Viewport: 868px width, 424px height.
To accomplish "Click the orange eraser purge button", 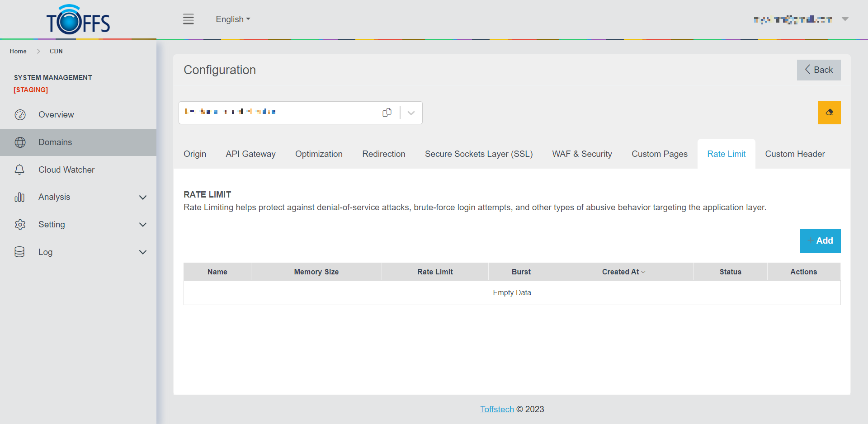I will (x=829, y=113).
